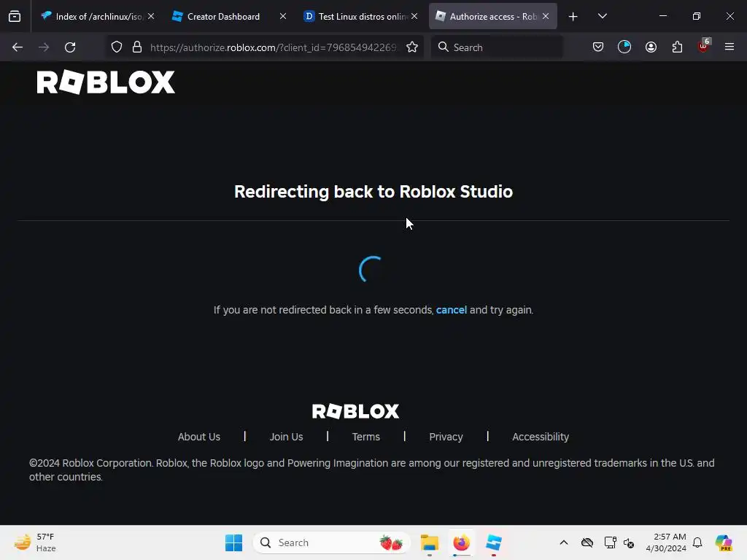Open Firefox View tab list icon
The image size is (747, 560).
(15, 16)
